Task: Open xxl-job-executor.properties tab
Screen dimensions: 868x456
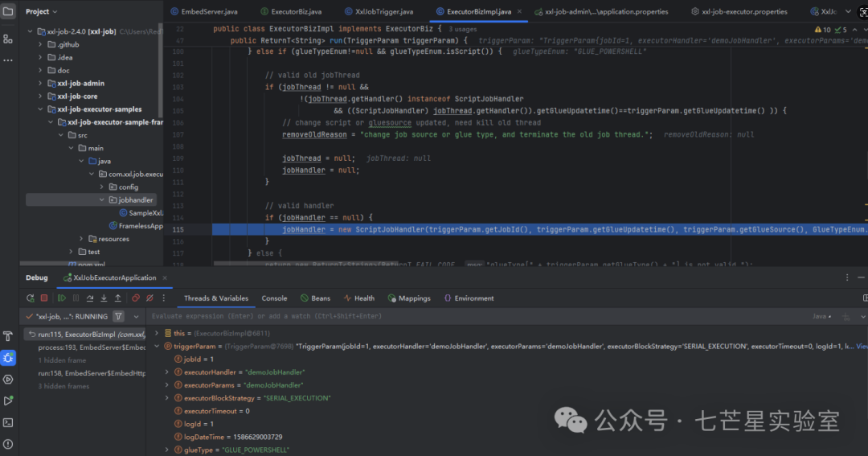Action: point(739,11)
